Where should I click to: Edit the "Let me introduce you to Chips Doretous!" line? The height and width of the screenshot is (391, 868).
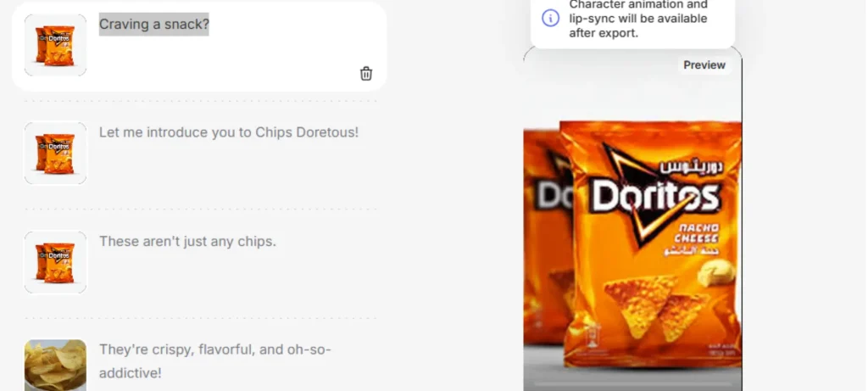(x=229, y=132)
